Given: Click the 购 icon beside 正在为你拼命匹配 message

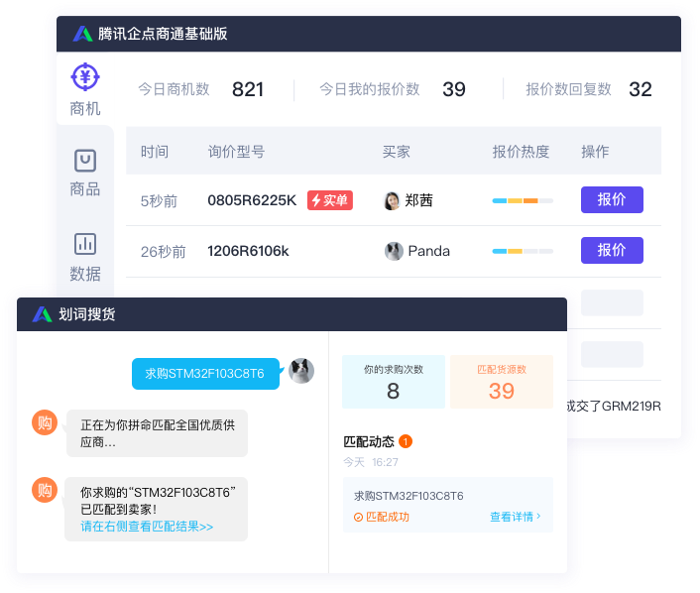Looking at the screenshot, I should coord(45,422).
